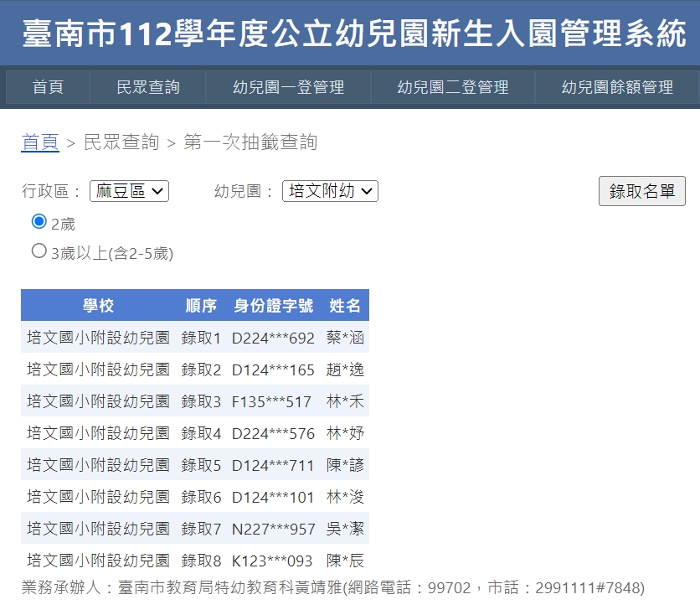This screenshot has height=615, width=700.
Task: Click the name 吳*潔
Action: click(345, 529)
